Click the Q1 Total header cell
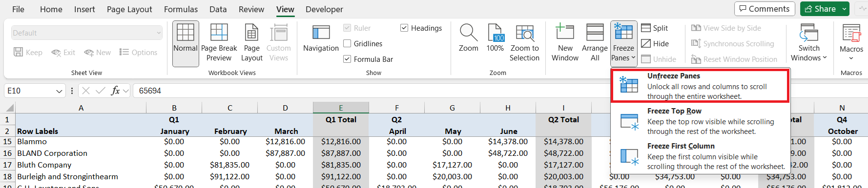 341,120
